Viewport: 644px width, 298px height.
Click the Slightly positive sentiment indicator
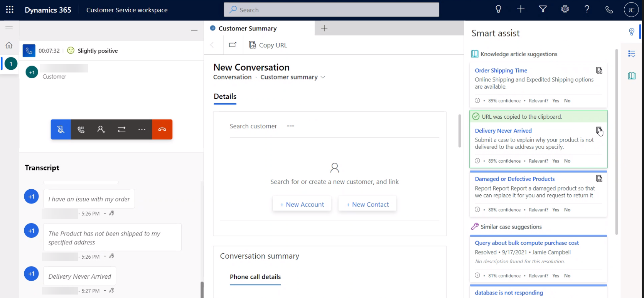[x=93, y=51]
